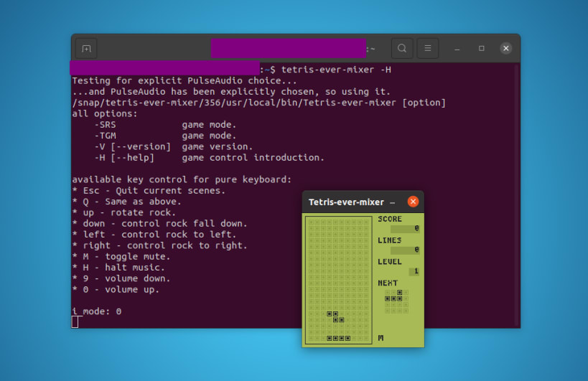Close the terminal window
Viewport: 588px width, 381px height.
click(x=506, y=48)
